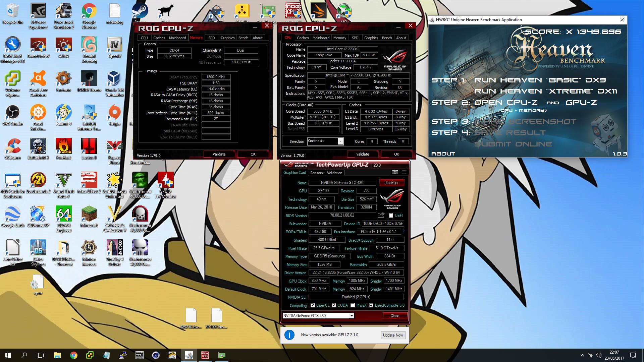This screenshot has width=644, height=362.
Task: Switch to the Sensors tab in GPU-Z
Action: point(316,173)
